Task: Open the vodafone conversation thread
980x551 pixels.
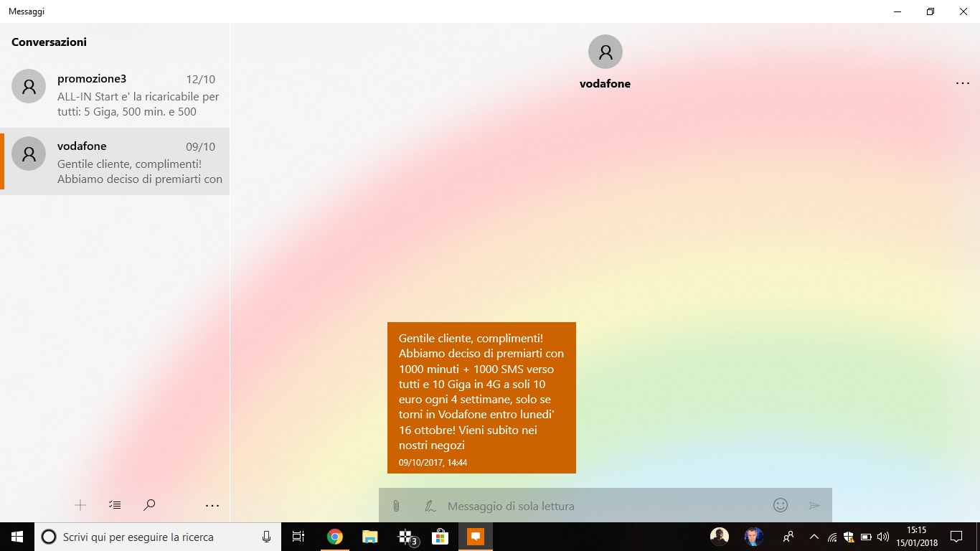Action: click(x=115, y=161)
